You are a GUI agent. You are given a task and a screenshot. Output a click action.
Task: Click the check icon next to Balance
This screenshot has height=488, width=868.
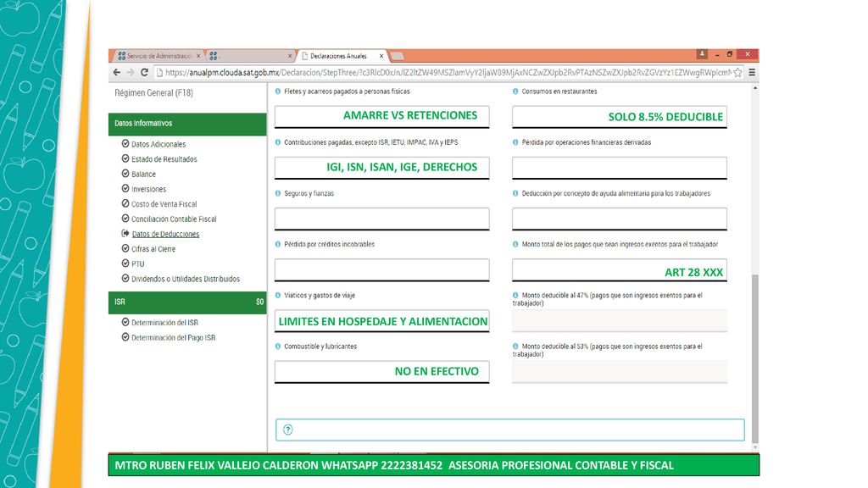pyautogui.click(x=125, y=174)
